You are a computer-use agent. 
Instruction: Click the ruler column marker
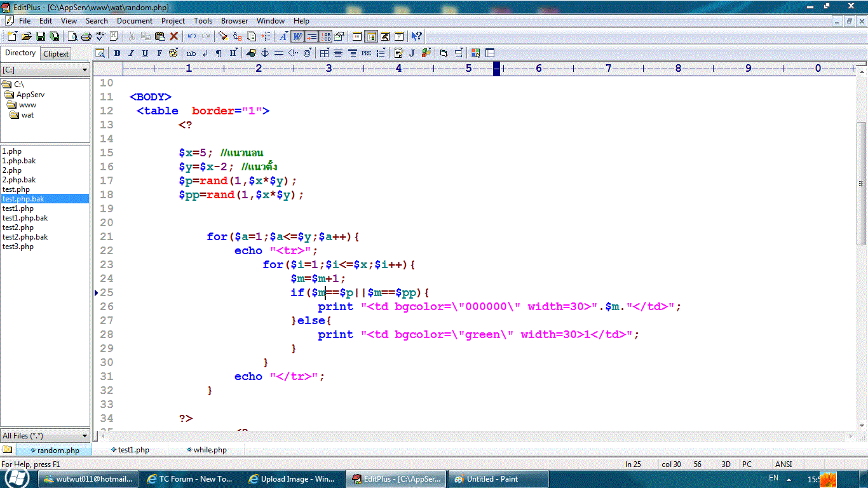497,69
